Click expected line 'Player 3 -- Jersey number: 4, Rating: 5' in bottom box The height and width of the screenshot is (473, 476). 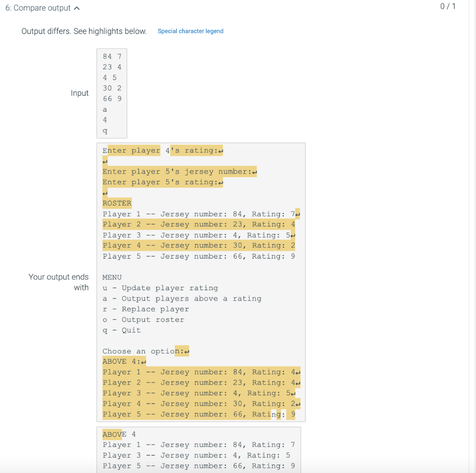(x=197, y=455)
